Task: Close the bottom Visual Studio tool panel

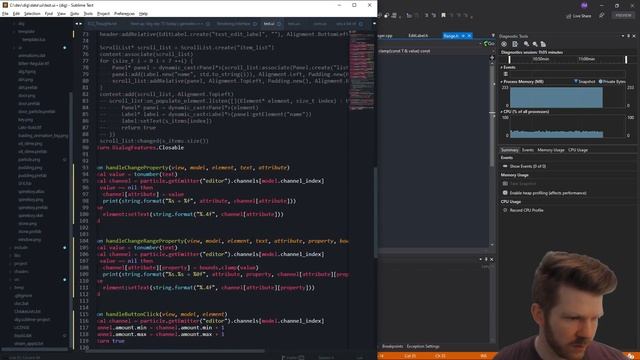Action: tap(491, 259)
